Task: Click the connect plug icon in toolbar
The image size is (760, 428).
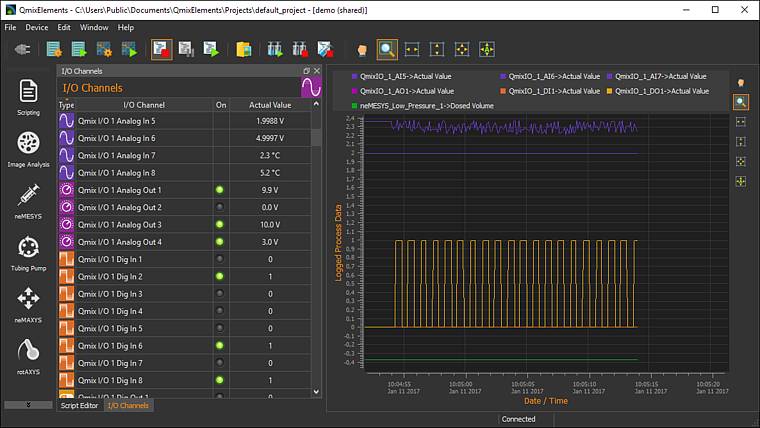Action: pyautogui.click(x=22, y=49)
